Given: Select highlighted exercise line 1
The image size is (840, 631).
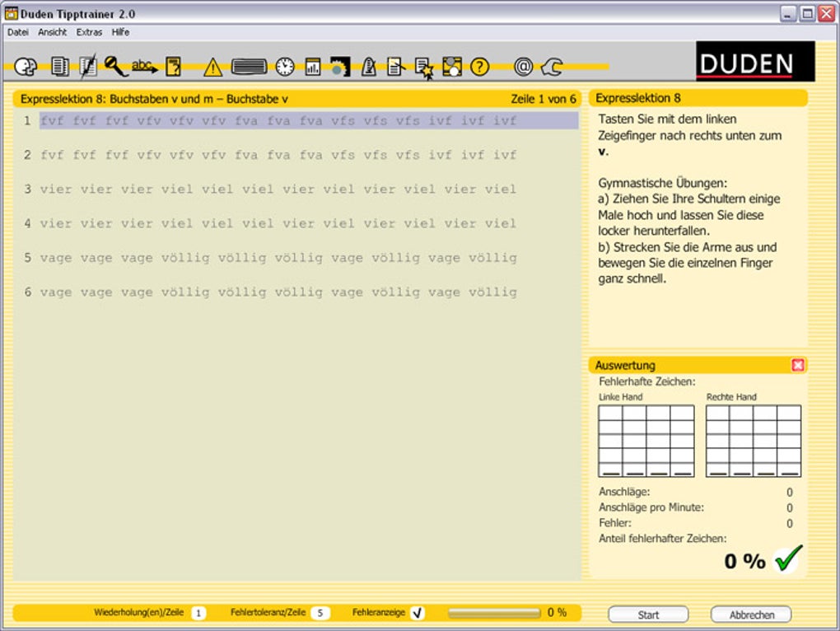Looking at the screenshot, I should (x=309, y=120).
